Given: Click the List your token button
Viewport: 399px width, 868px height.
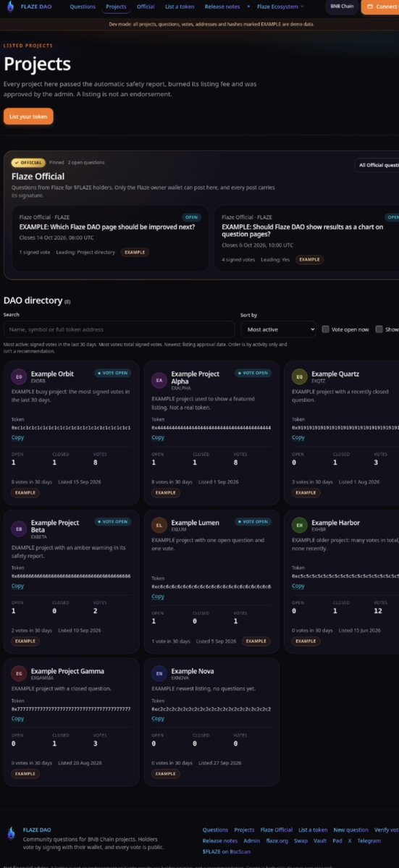Looking at the screenshot, I should tap(28, 117).
